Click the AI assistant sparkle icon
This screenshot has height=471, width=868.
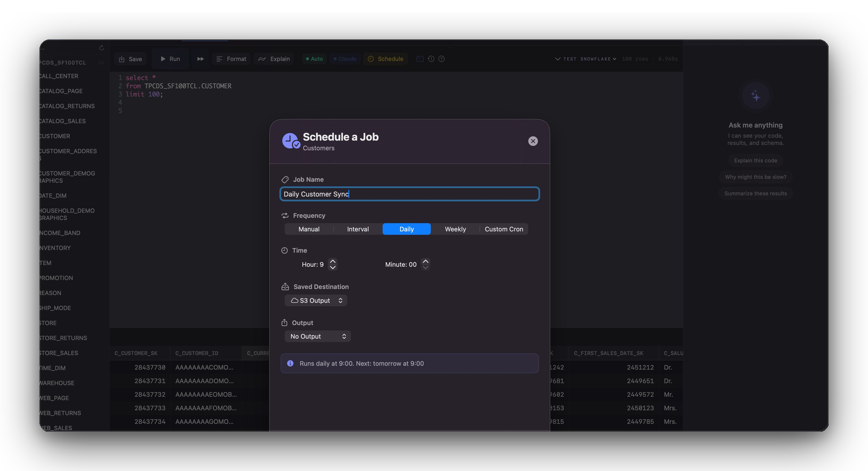[756, 96]
